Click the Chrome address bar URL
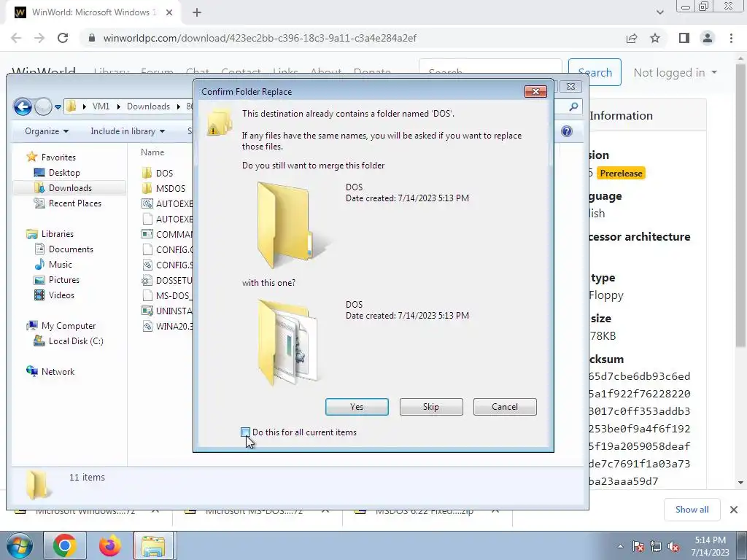The height and width of the screenshot is (560, 747). click(x=260, y=38)
